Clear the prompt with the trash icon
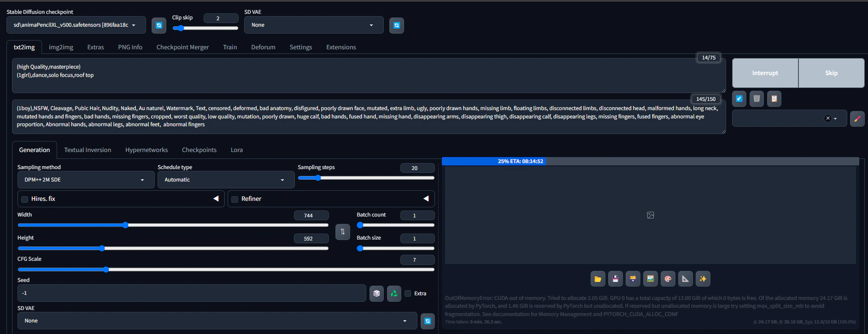The width and height of the screenshot is (868, 334). [x=757, y=99]
